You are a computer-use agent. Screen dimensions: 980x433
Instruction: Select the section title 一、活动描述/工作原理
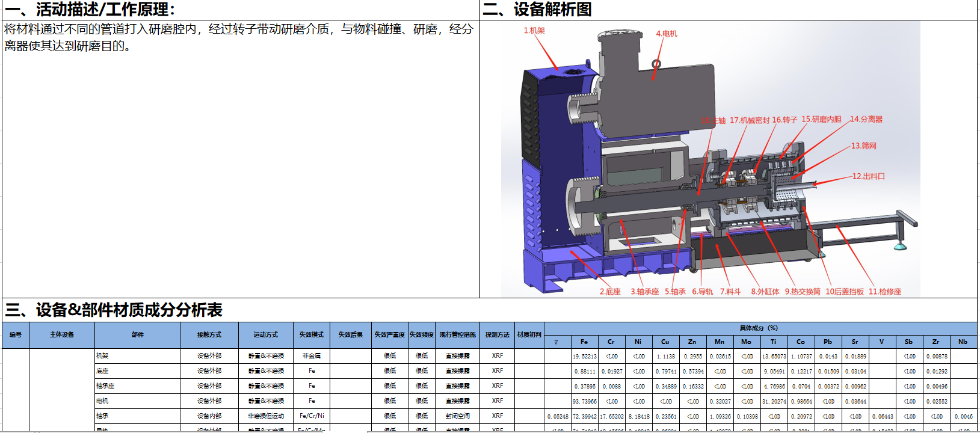90,10
